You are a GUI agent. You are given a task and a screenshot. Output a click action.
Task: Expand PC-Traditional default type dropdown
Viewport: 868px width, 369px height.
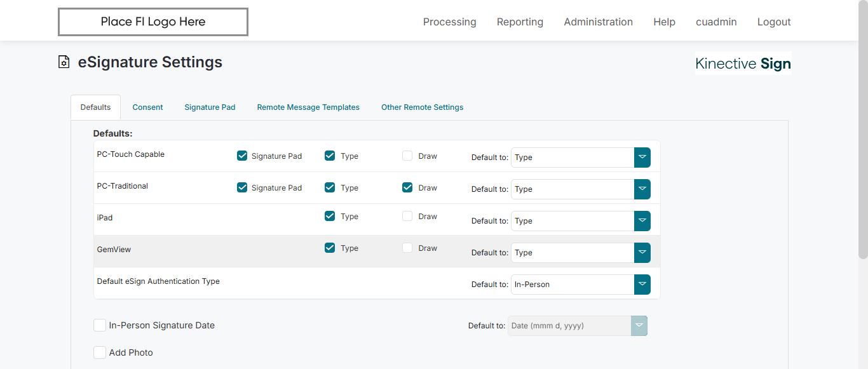point(642,189)
